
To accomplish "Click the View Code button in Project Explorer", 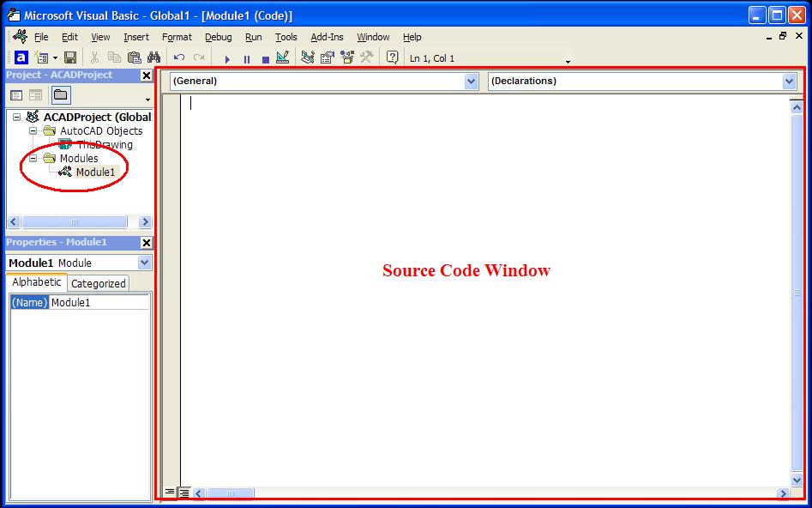I will point(15,95).
